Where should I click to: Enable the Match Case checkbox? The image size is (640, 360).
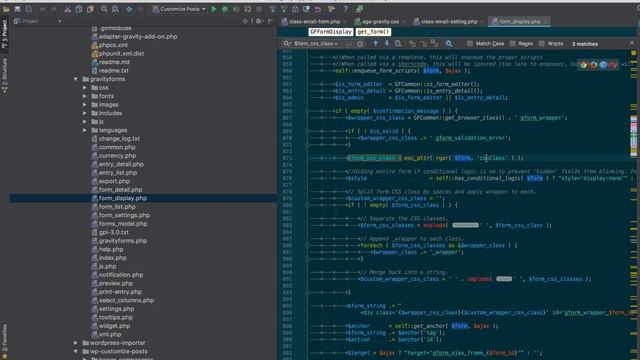(x=470, y=44)
